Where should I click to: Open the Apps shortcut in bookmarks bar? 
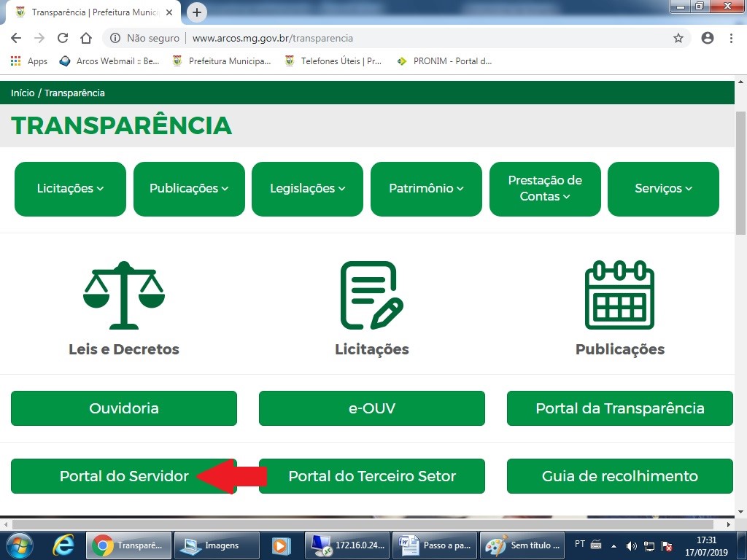(29, 61)
